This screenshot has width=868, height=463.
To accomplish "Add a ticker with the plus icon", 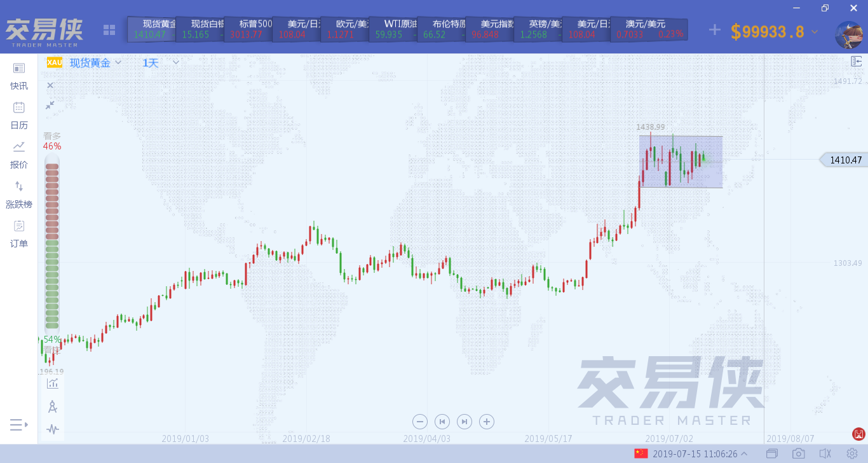I will tap(715, 30).
